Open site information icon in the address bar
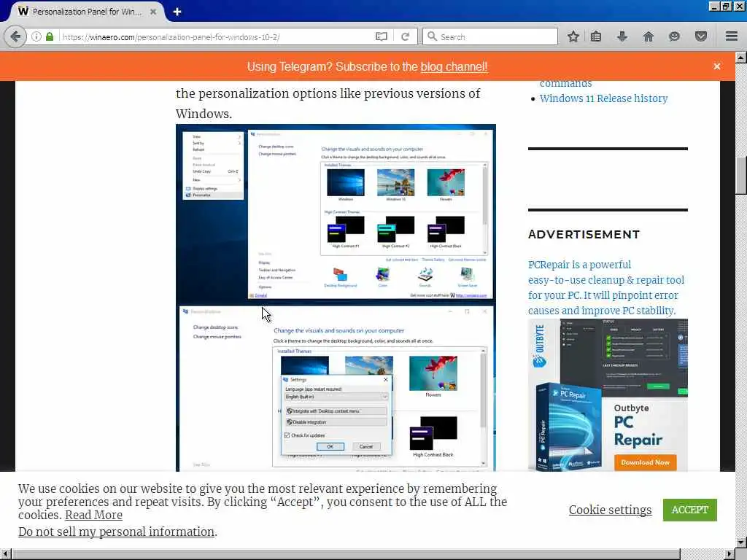Image resolution: width=747 pixels, height=560 pixels. point(36,36)
